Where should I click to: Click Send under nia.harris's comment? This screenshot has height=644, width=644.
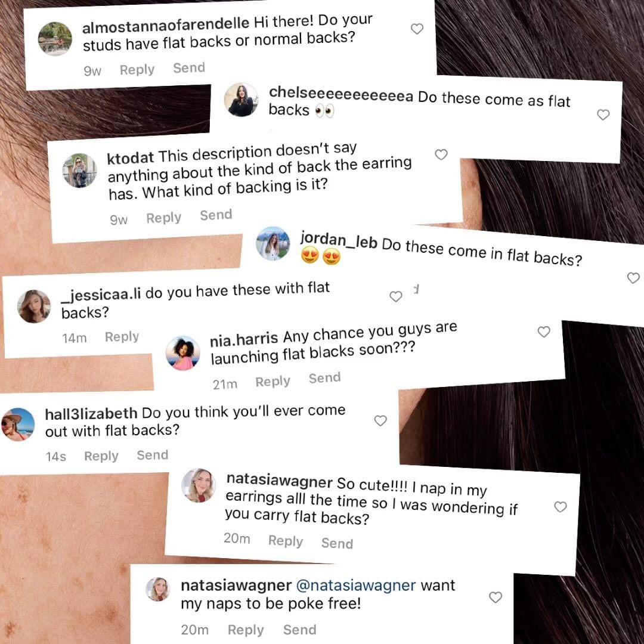(x=324, y=378)
